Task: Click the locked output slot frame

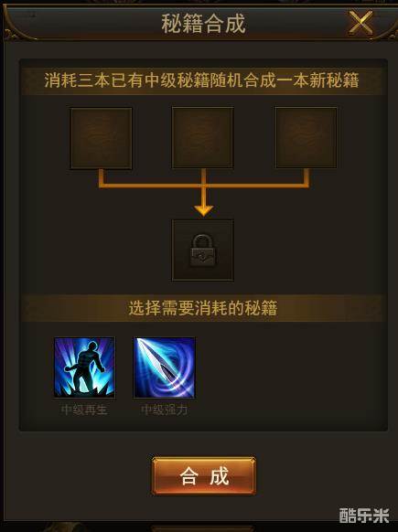Action: (203, 250)
